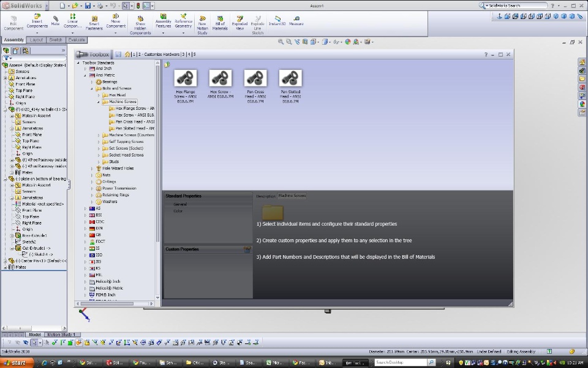Open the FeatureManager design tree tab
Screen dimensions: 588x368
6,50
